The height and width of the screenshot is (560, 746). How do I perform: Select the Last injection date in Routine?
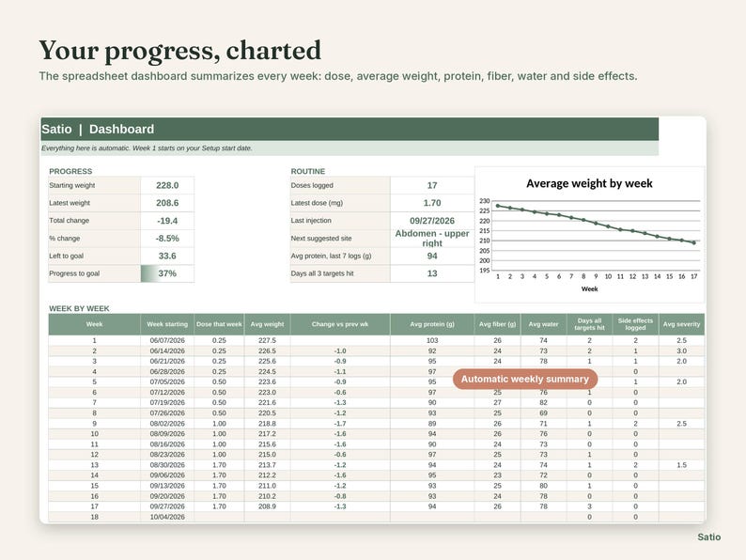pyautogui.click(x=432, y=221)
